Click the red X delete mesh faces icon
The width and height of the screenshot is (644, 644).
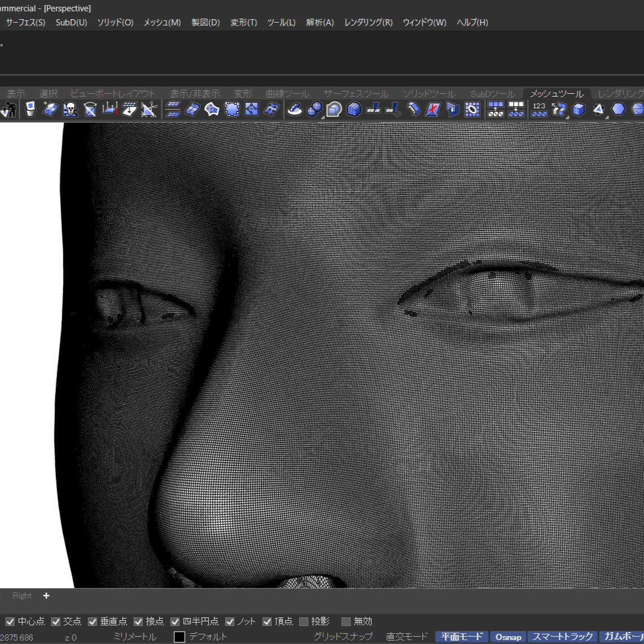[433, 110]
